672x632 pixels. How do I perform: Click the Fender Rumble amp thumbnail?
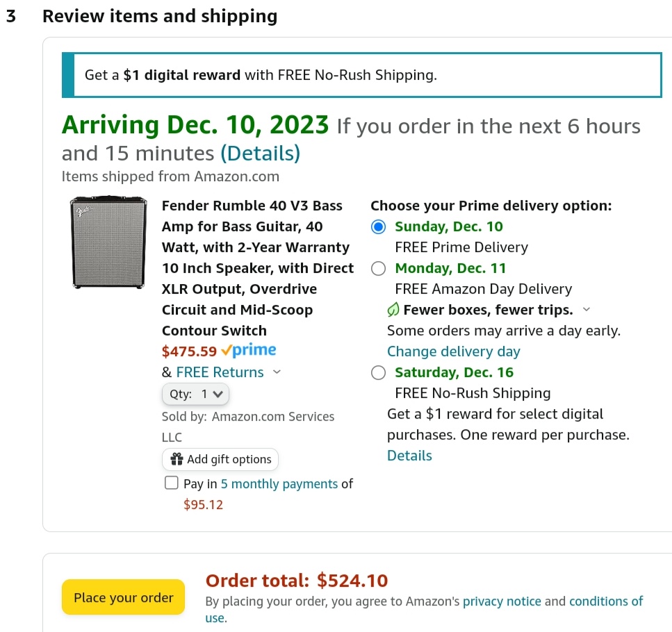pos(108,242)
